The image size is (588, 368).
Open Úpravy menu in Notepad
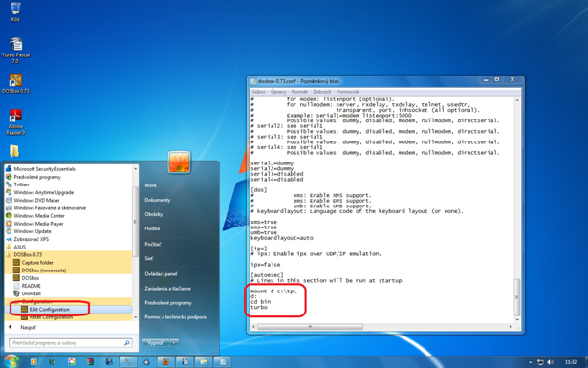coord(278,92)
